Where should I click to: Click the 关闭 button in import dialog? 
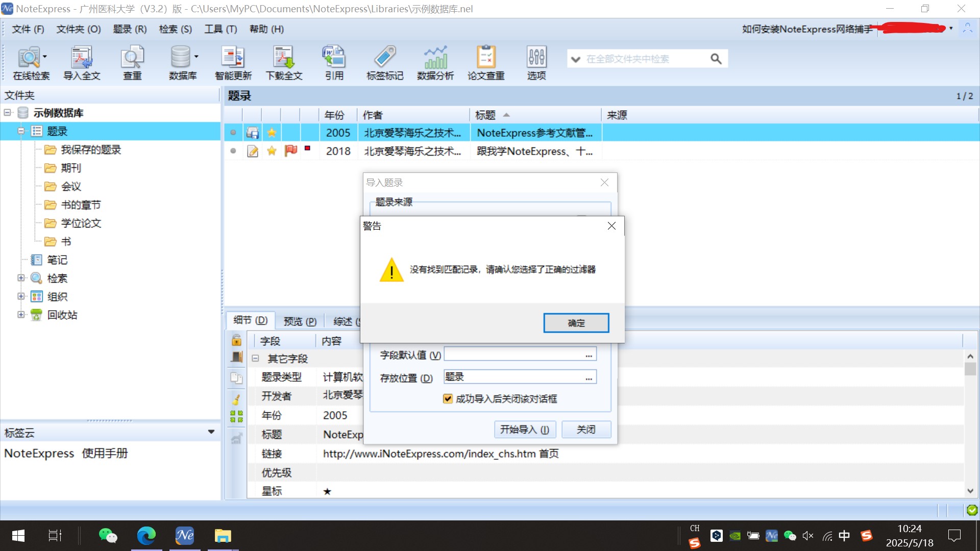pos(586,430)
